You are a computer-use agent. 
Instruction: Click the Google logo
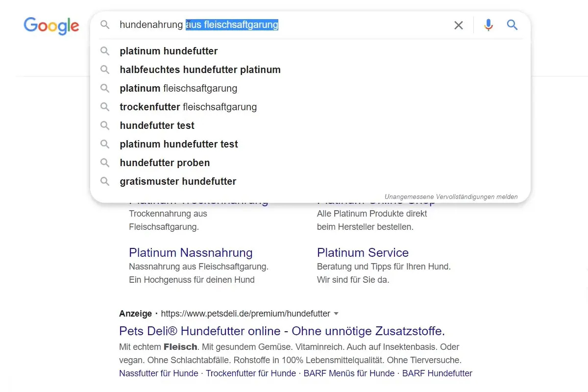51,25
